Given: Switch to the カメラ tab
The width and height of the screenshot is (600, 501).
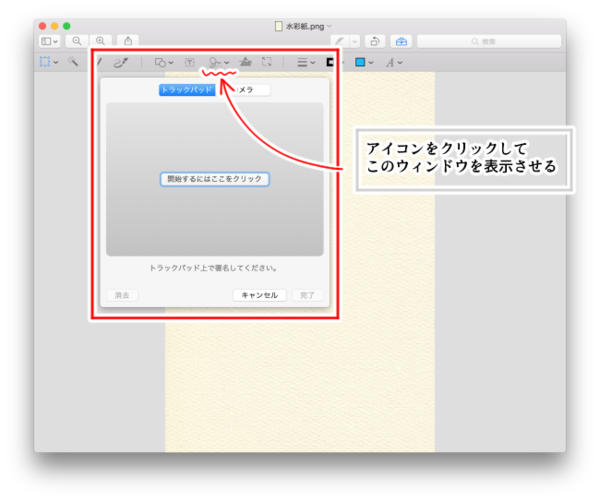Looking at the screenshot, I should pos(246,89).
